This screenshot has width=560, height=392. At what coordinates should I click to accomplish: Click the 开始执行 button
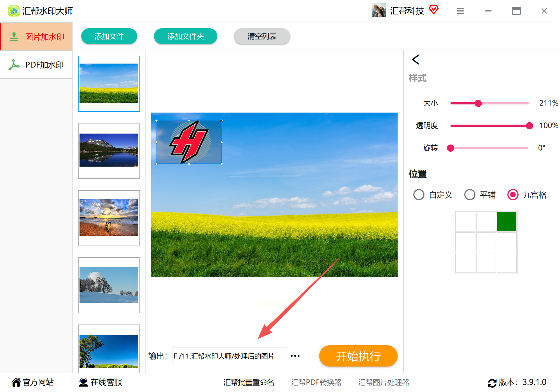(x=358, y=356)
